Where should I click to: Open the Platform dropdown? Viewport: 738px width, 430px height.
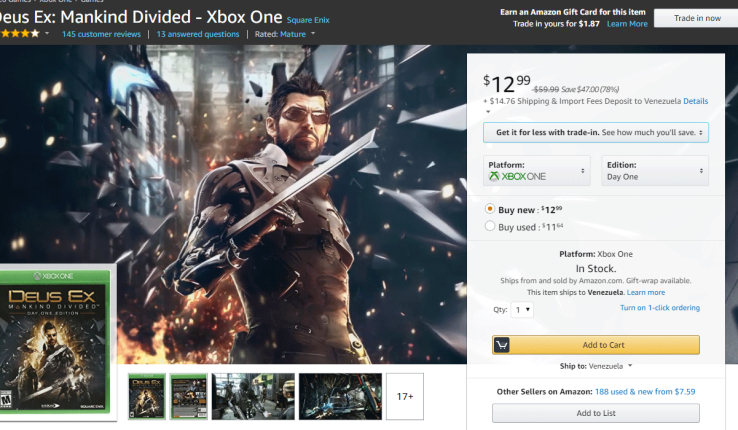point(536,170)
